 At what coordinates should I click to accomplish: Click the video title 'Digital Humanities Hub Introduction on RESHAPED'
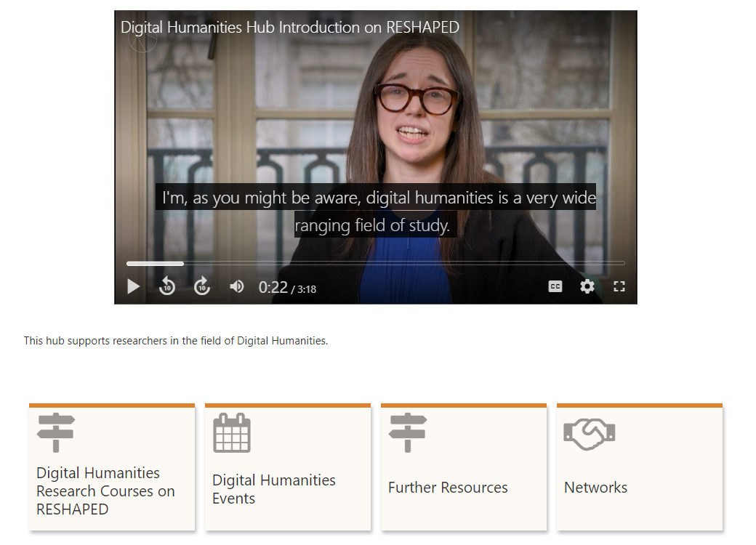[x=290, y=28]
